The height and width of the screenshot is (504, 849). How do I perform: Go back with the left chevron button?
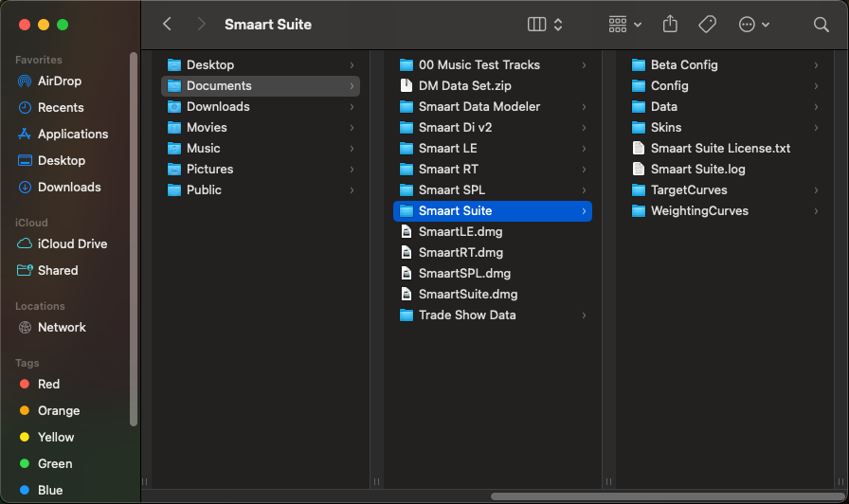(168, 25)
